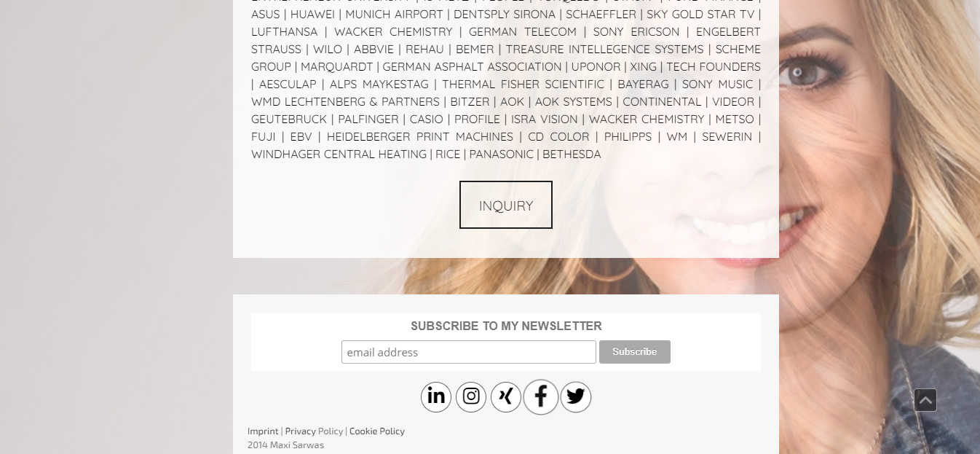This screenshot has height=454, width=980.
Task: Click the HUAWEI client name
Action: coord(312,14)
